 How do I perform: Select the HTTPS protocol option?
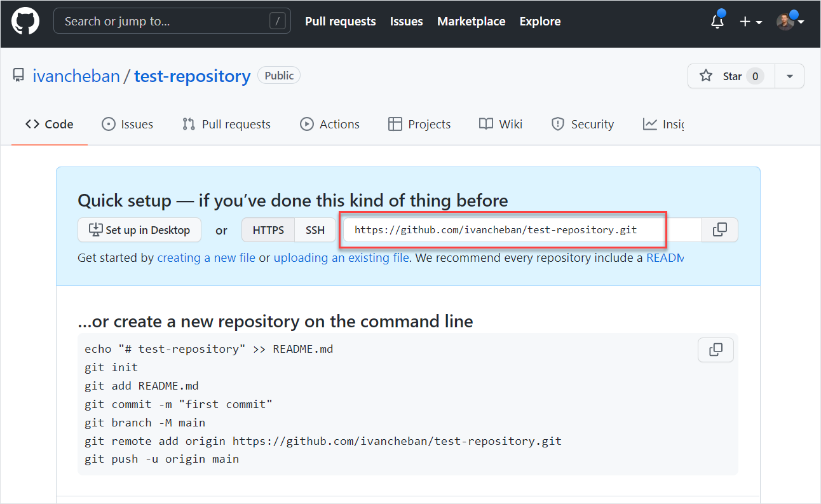click(x=268, y=229)
